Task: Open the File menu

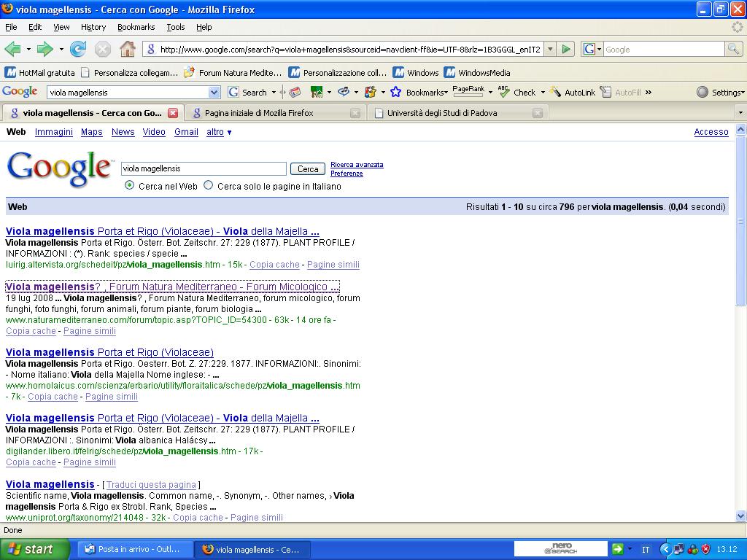Action: (x=11, y=27)
